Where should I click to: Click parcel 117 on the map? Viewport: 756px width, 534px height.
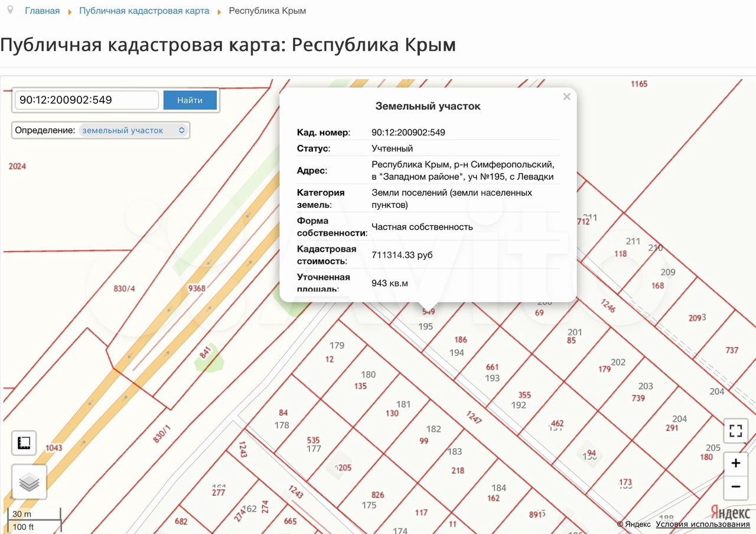[421, 513]
